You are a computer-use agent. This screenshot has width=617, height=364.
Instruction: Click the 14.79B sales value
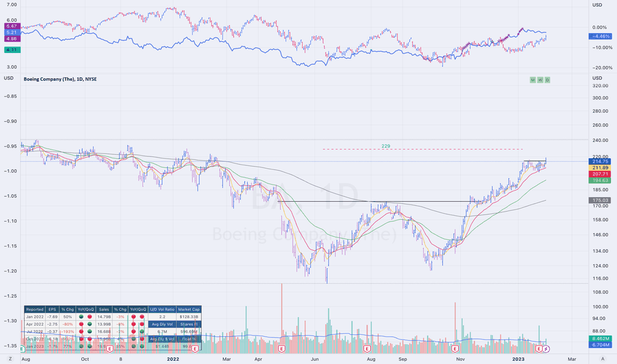[x=104, y=317]
